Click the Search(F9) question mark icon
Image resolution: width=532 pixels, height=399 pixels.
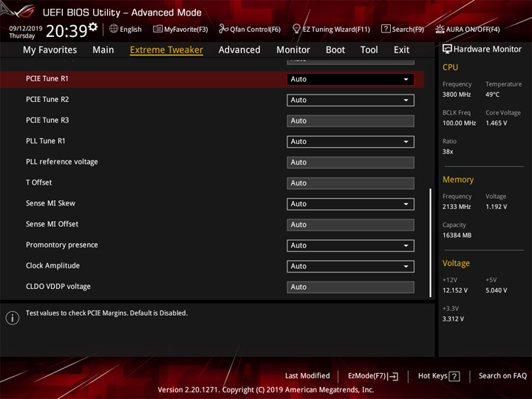386,29
